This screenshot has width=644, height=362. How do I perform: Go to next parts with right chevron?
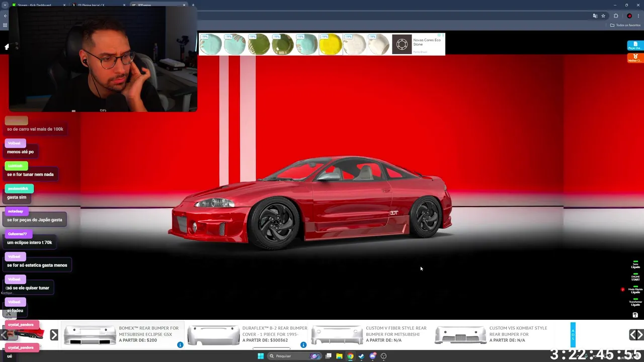640,334
